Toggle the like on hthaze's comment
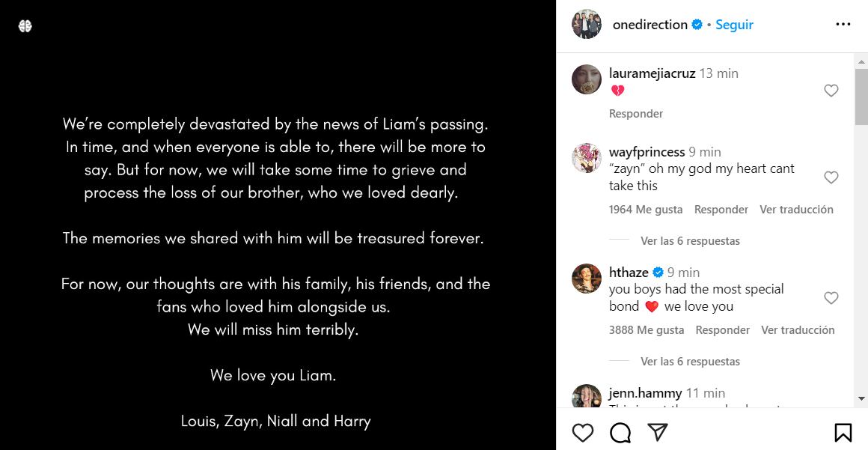The image size is (868, 450). [831, 298]
